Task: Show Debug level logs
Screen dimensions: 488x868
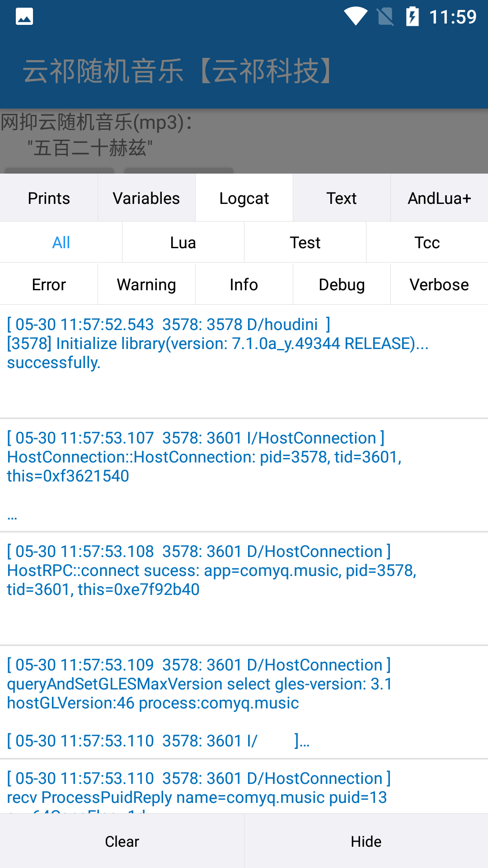Action: tap(342, 284)
